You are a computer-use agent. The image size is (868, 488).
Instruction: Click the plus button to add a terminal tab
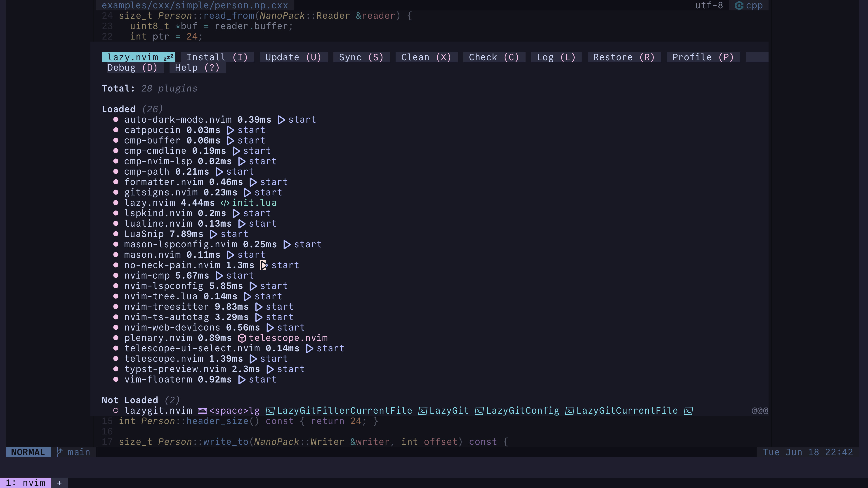[x=59, y=483]
